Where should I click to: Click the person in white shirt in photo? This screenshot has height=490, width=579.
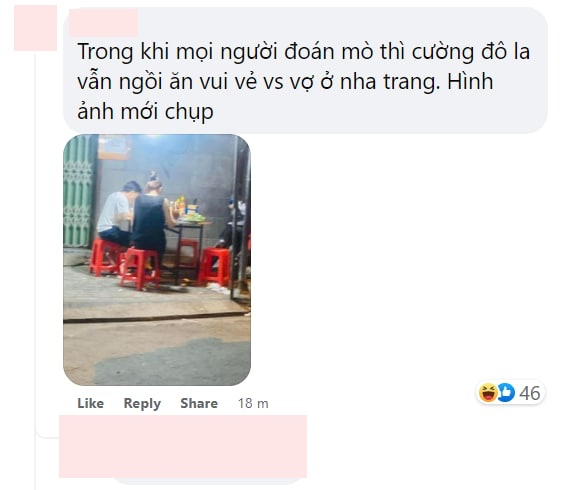(x=116, y=214)
